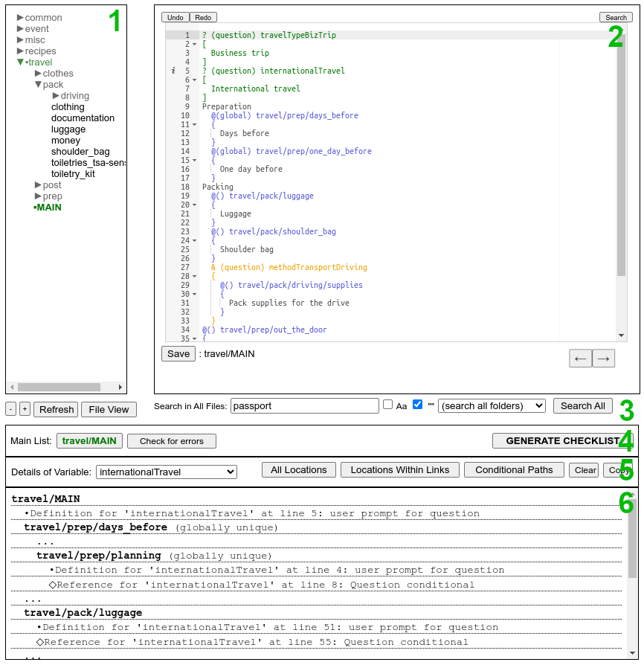Click the line 51 definition result

(268, 627)
